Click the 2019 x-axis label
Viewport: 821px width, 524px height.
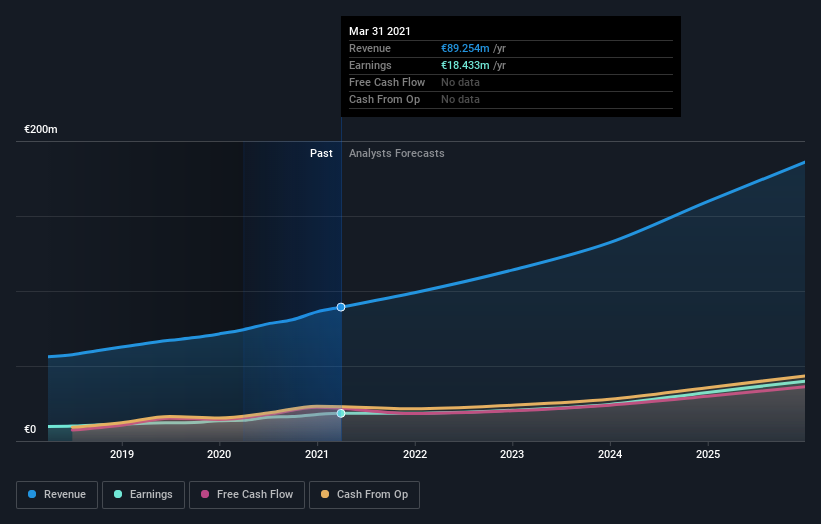click(122, 454)
